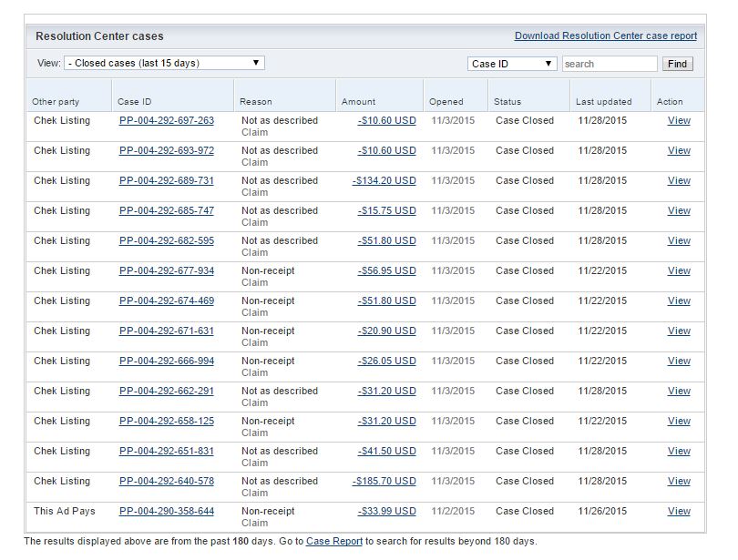Open case PP-004-292-697-263
Image resolution: width=738 pixels, height=560 pixels.
coord(167,120)
